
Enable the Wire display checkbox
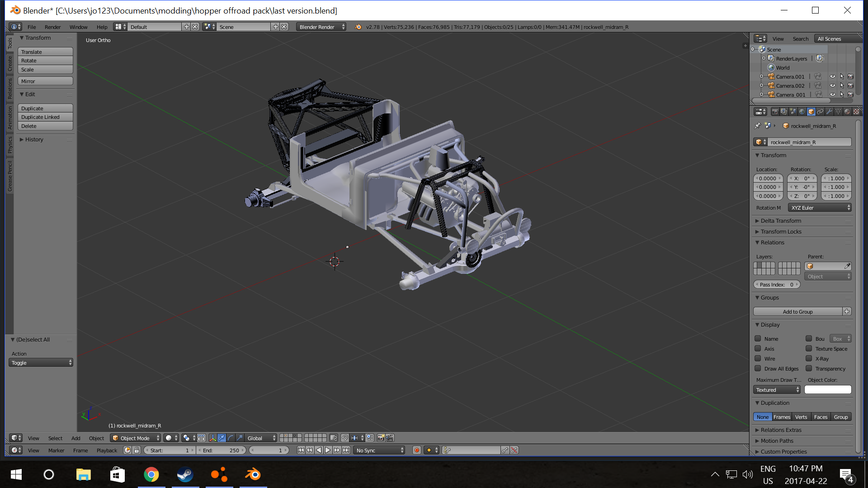758,358
